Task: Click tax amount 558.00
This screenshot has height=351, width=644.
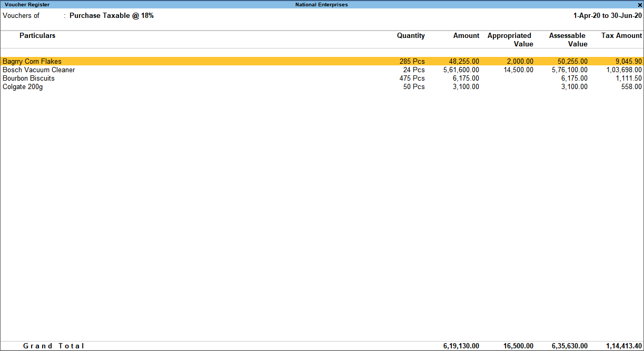Action: (632, 86)
